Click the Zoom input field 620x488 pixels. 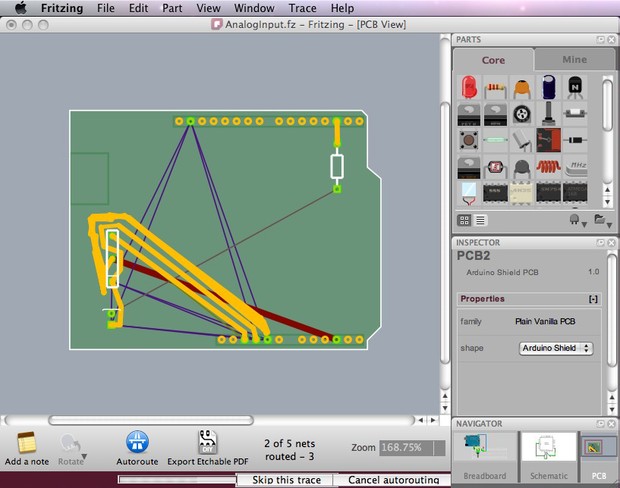[406, 448]
